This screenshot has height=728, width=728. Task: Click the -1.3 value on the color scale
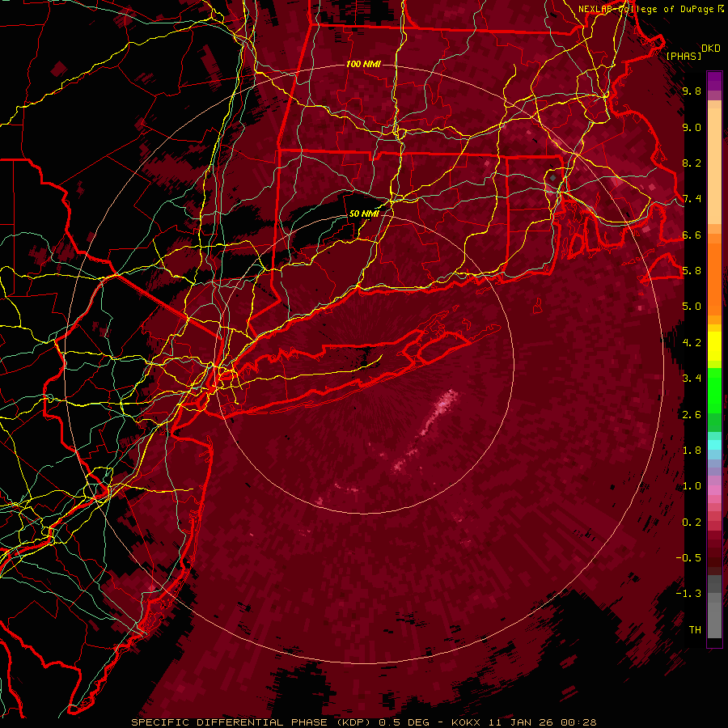(x=688, y=594)
